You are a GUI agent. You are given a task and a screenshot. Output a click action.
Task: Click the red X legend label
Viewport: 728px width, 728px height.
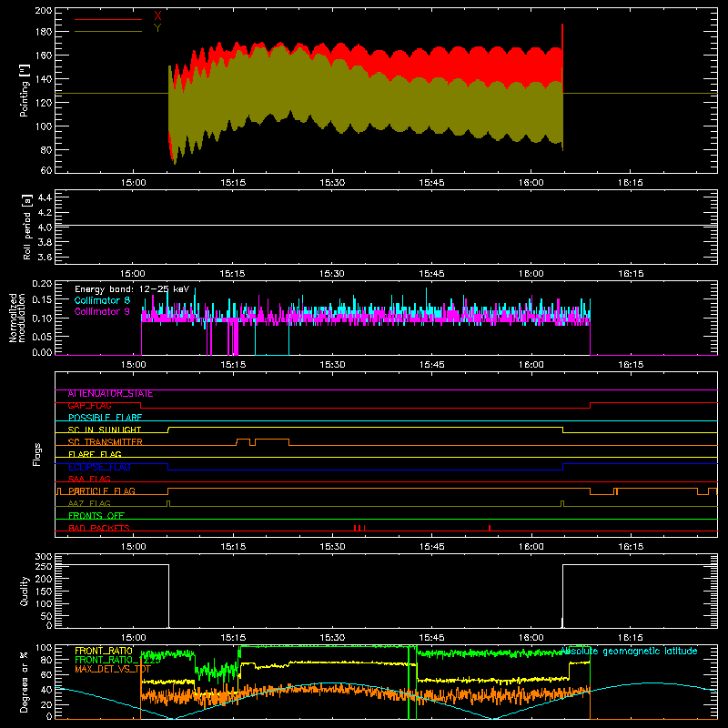coord(157,16)
